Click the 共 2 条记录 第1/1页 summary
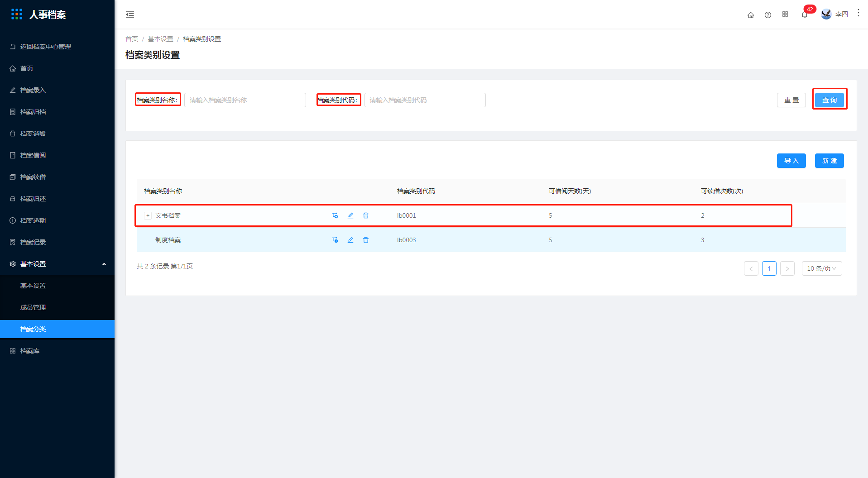Screen dimensions: 868x478 coord(165,266)
